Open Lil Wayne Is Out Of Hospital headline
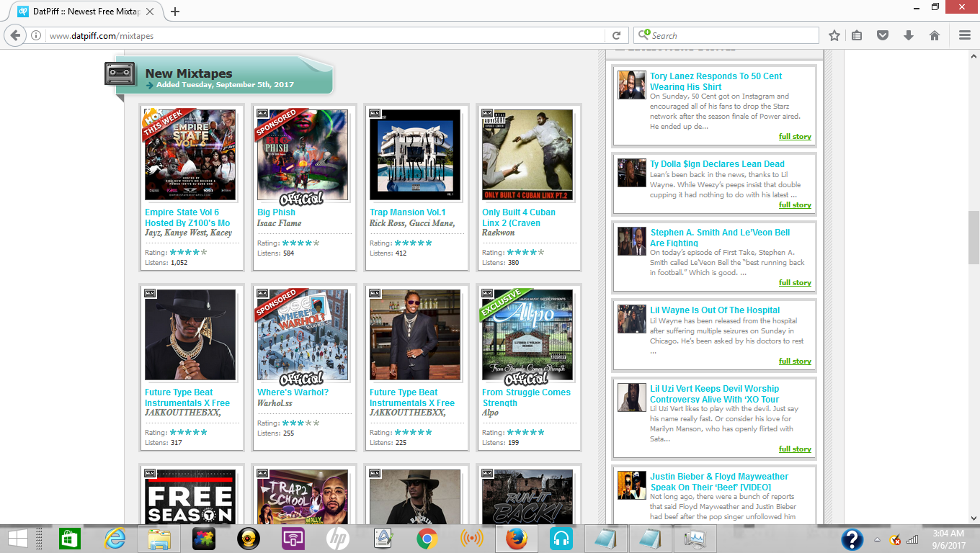 coord(715,310)
